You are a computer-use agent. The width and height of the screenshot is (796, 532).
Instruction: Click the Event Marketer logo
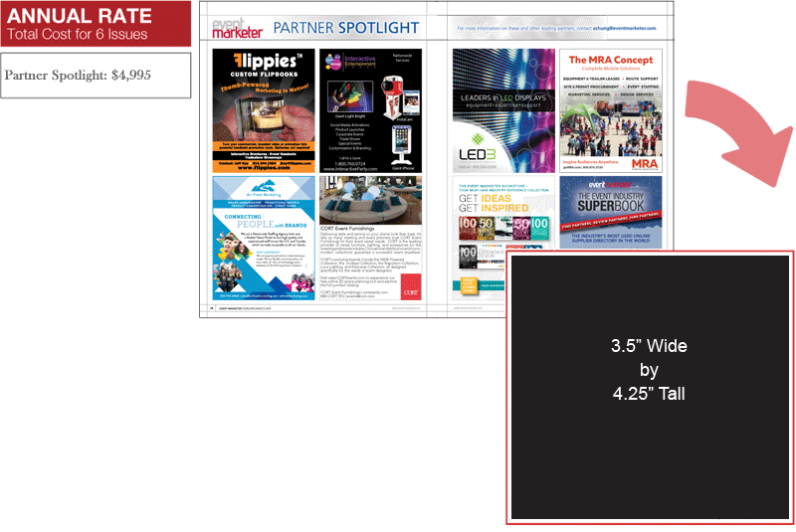pos(237,29)
